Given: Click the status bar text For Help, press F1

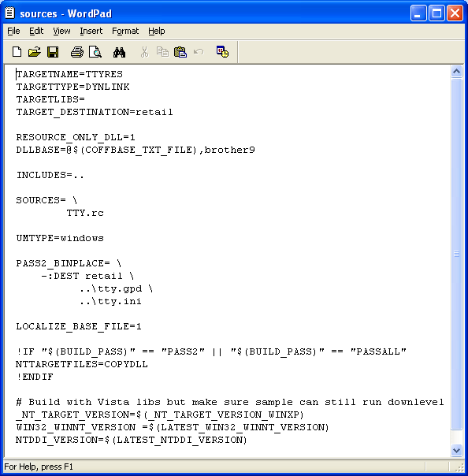Looking at the screenshot, I should point(39,467).
